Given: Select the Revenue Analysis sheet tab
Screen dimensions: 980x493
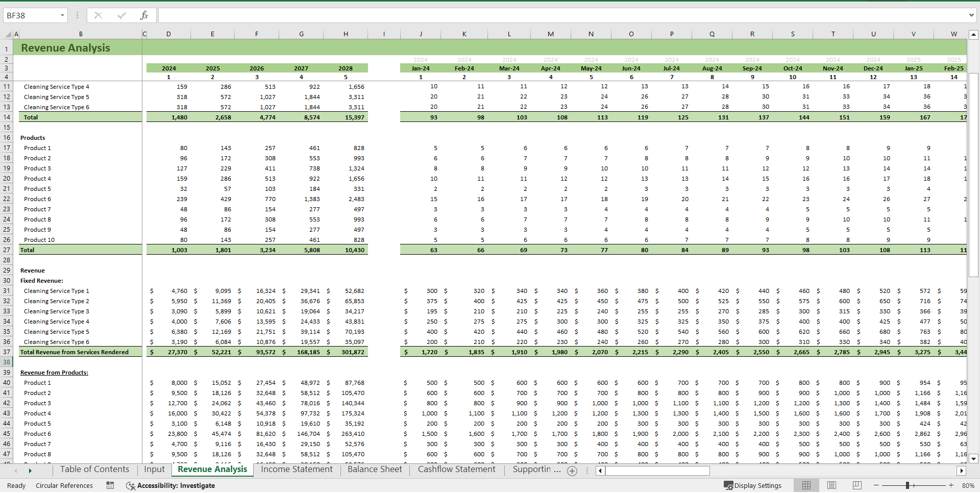Looking at the screenshot, I should tap(212, 470).
